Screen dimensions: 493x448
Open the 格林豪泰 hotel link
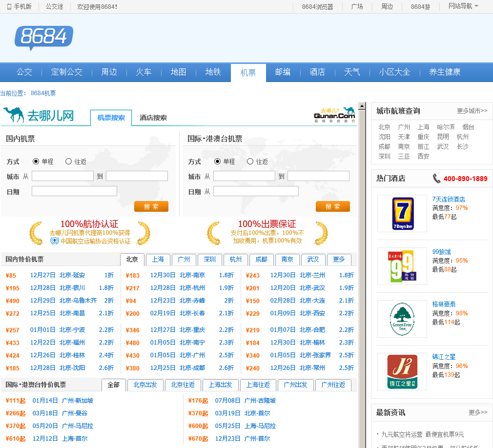click(x=444, y=305)
